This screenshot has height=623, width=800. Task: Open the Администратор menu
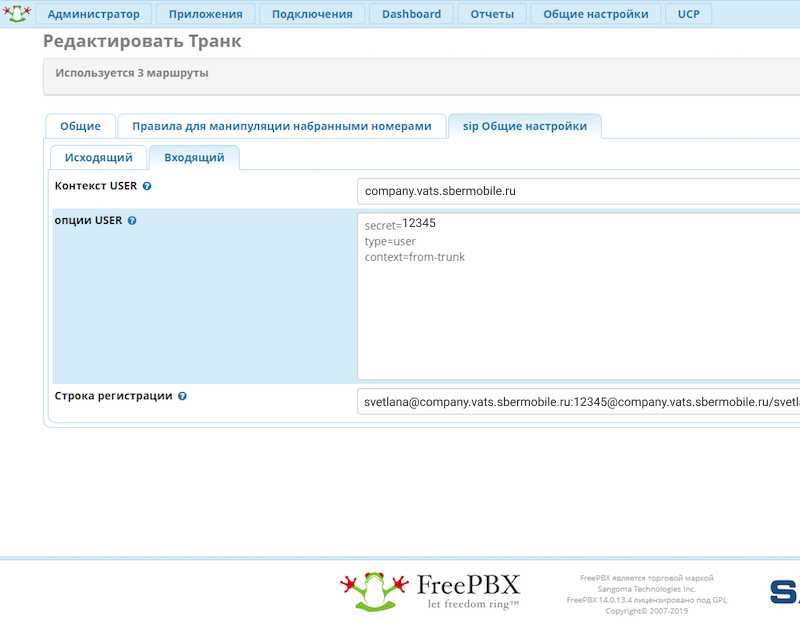94,14
